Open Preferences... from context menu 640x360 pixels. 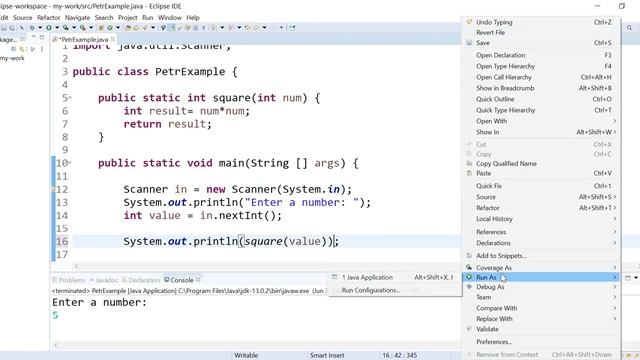pos(542,342)
